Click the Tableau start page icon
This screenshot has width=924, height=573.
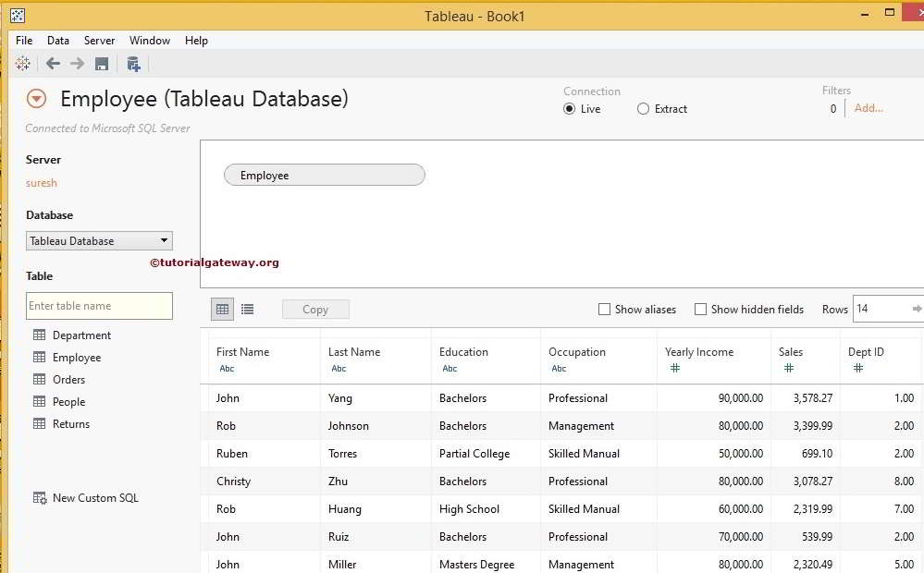tap(22, 63)
